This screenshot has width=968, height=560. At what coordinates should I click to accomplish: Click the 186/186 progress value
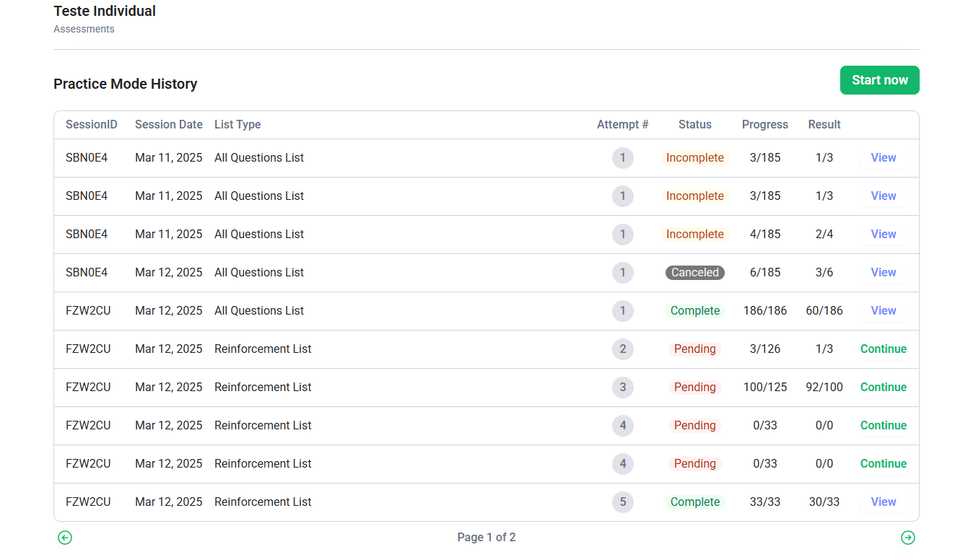[x=765, y=311]
